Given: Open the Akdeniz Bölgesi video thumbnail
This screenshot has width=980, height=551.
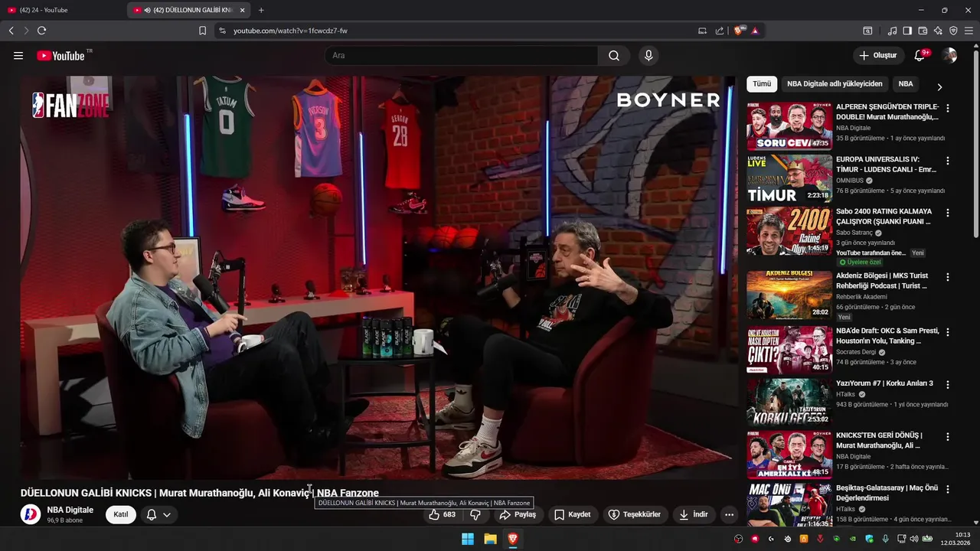Looking at the screenshot, I should pyautogui.click(x=789, y=295).
